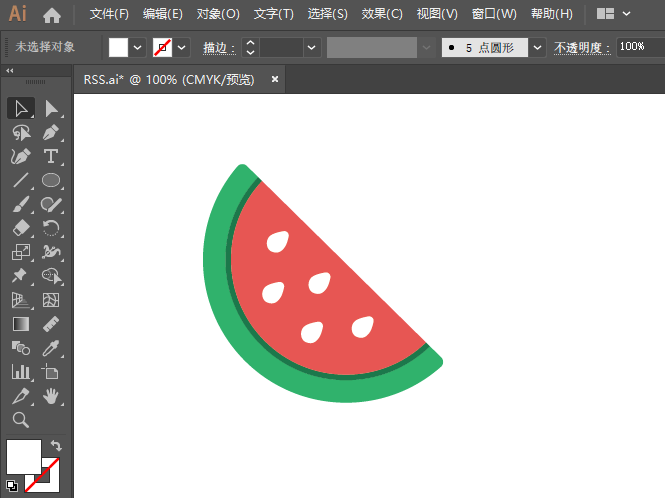Collapse the tools panel double-arrow
This screenshot has width=665, height=498.
[10, 71]
